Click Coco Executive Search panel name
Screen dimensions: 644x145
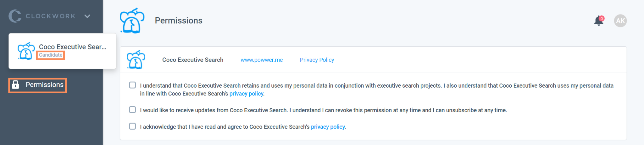193,60
